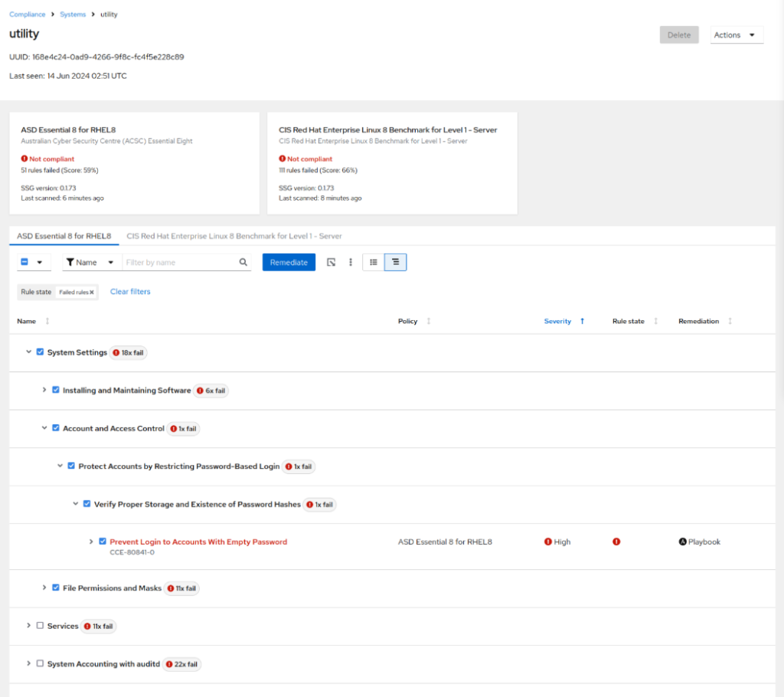Viewport: 784px width, 697px height.
Task: Expand Installing and Maintaining Software group
Action: click(x=44, y=390)
